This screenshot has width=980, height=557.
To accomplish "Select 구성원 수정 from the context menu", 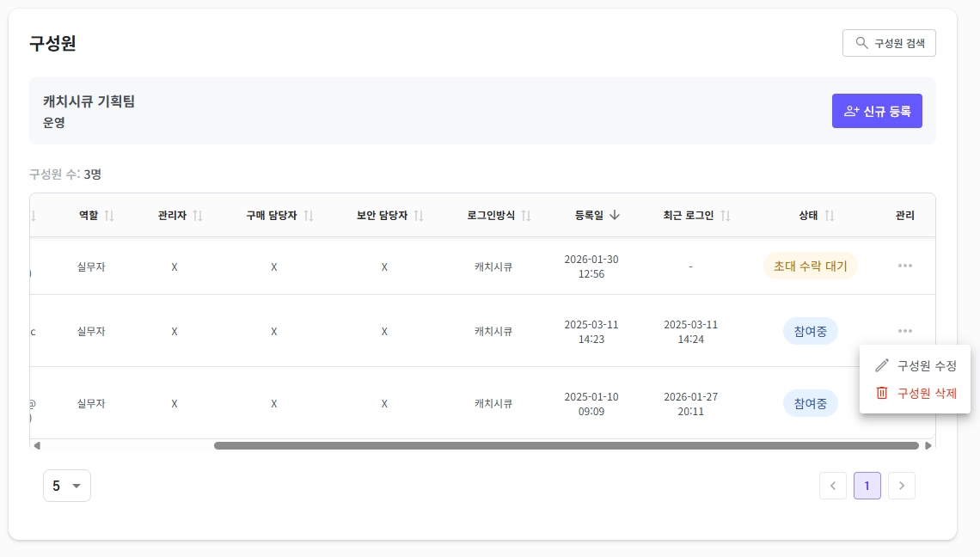I will coord(916,365).
